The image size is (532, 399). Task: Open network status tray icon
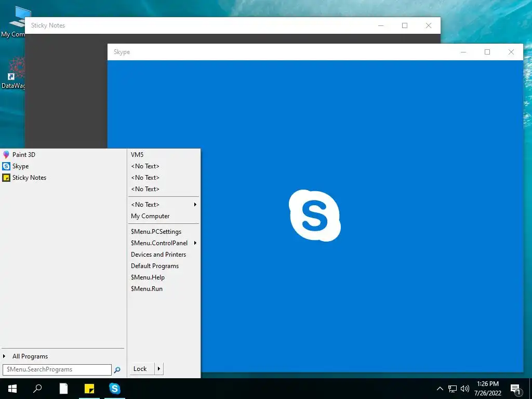(453, 389)
